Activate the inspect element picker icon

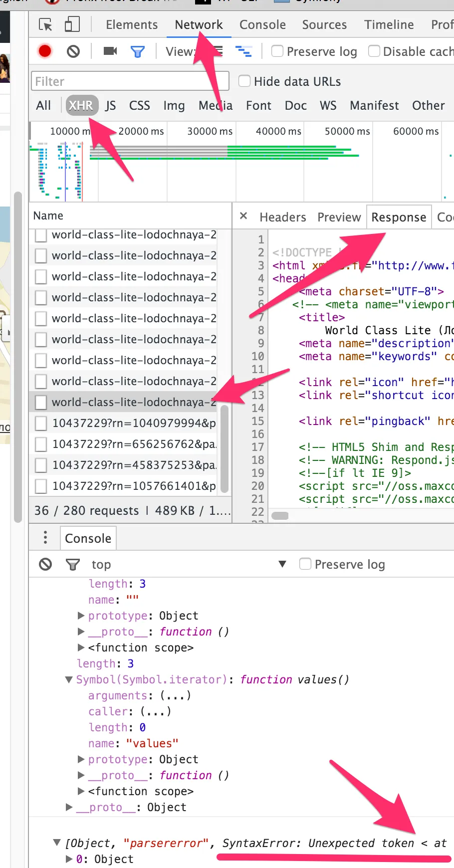tap(45, 24)
